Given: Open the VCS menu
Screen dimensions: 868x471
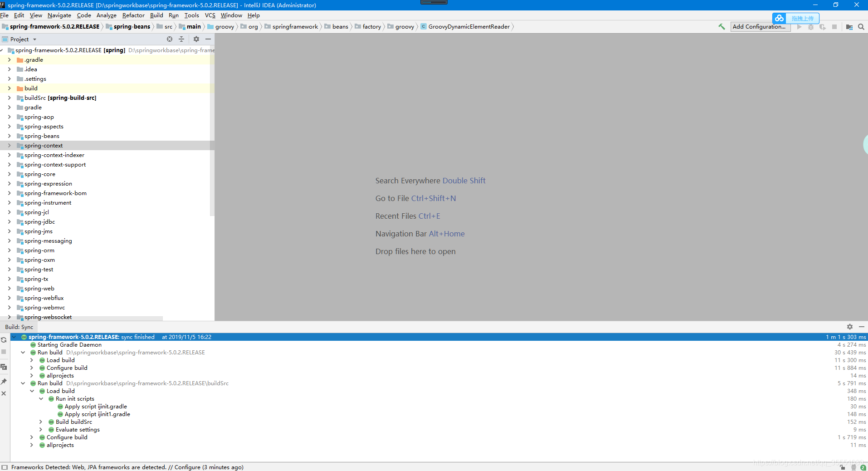Looking at the screenshot, I should coord(210,15).
